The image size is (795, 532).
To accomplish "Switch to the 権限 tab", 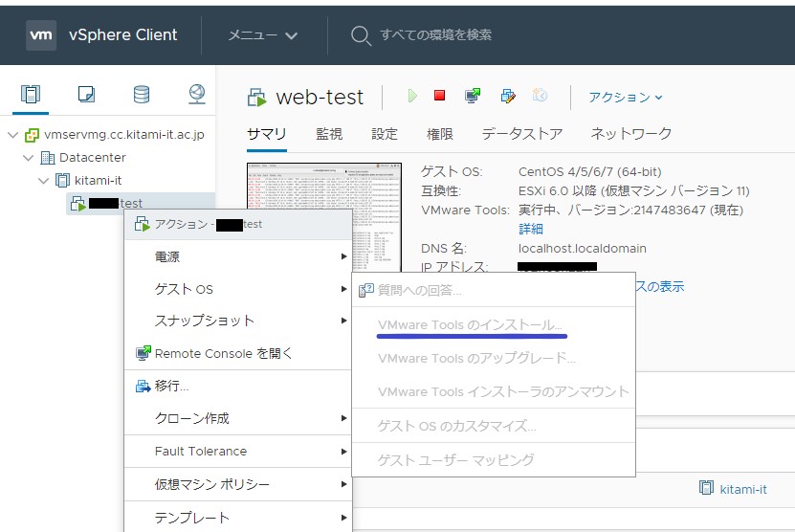I will click(x=439, y=134).
